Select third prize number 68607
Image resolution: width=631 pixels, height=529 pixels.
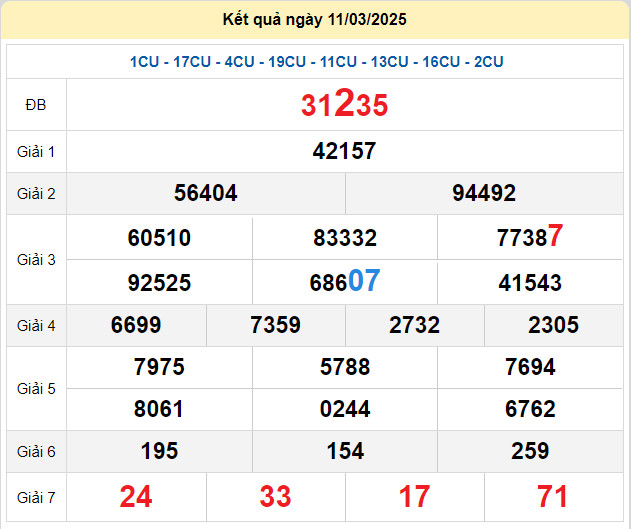pyautogui.click(x=345, y=281)
